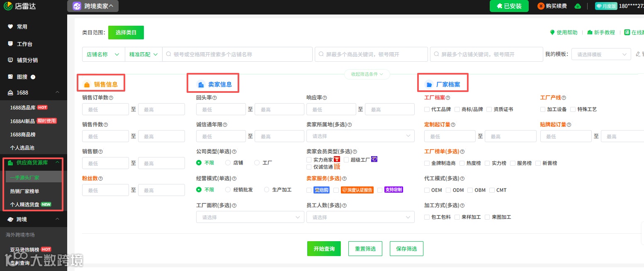Click the cloud icon beside 跨境 in the sidebar
Viewport: 644px width, 271px height.
click(10, 219)
